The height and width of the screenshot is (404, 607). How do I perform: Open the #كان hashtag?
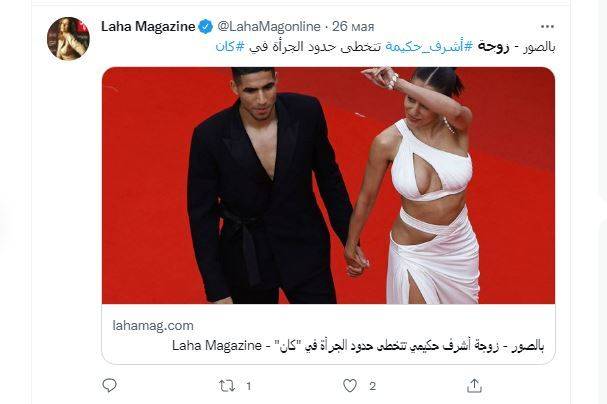pos(230,47)
